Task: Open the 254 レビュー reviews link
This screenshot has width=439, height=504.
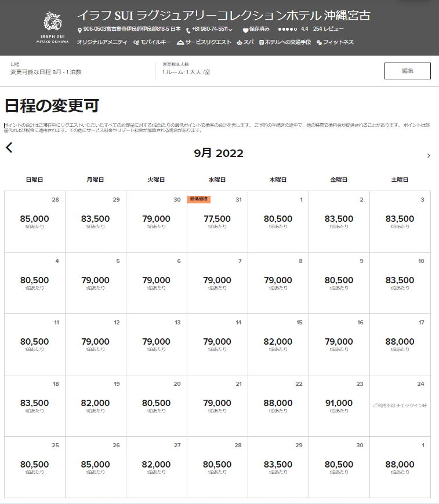Action: 328,29
